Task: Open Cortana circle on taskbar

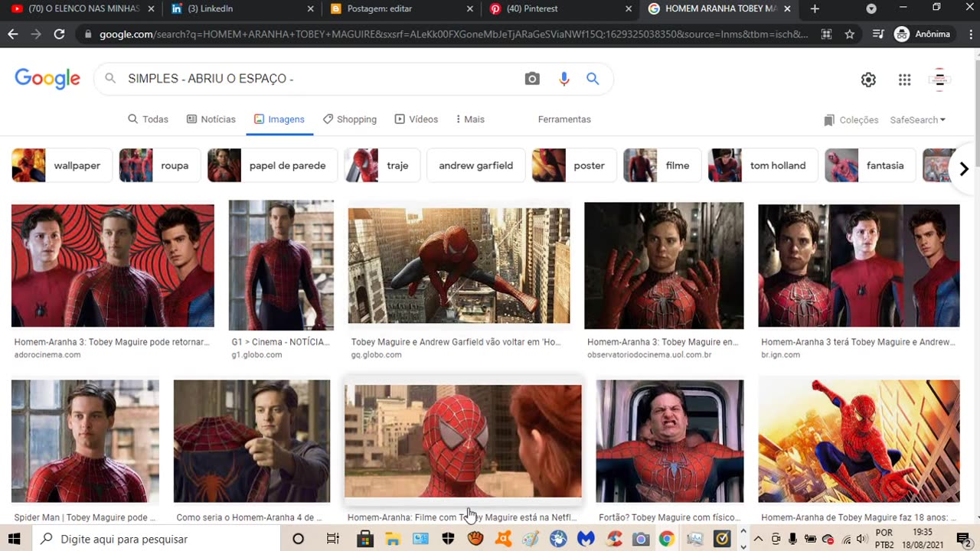Action: click(299, 539)
